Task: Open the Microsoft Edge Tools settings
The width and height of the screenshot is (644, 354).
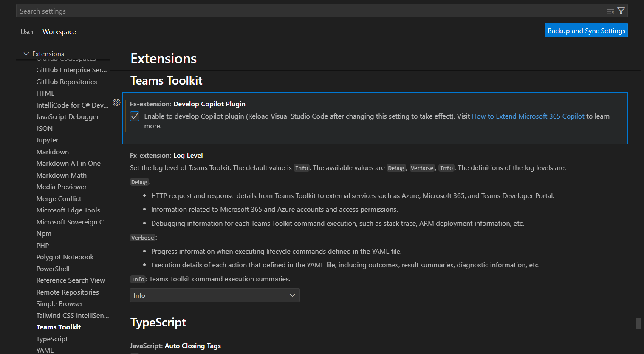Action: (68, 210)
